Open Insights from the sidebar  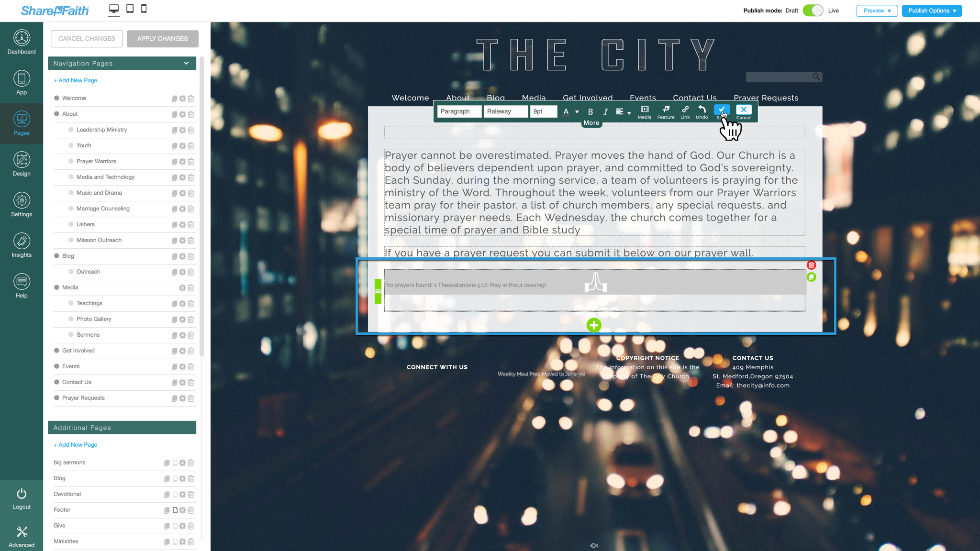click(x=22, y=245)
